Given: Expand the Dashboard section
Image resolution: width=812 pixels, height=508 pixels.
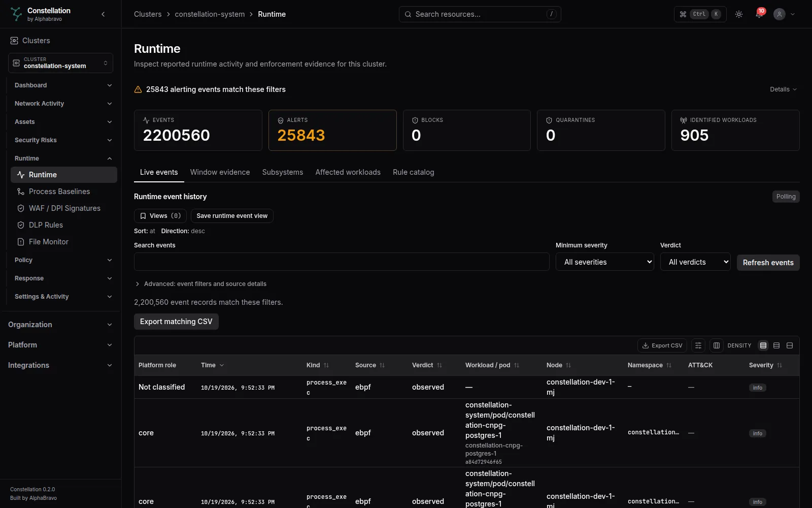Looking at the screenshot, I should tap(63, 85).
